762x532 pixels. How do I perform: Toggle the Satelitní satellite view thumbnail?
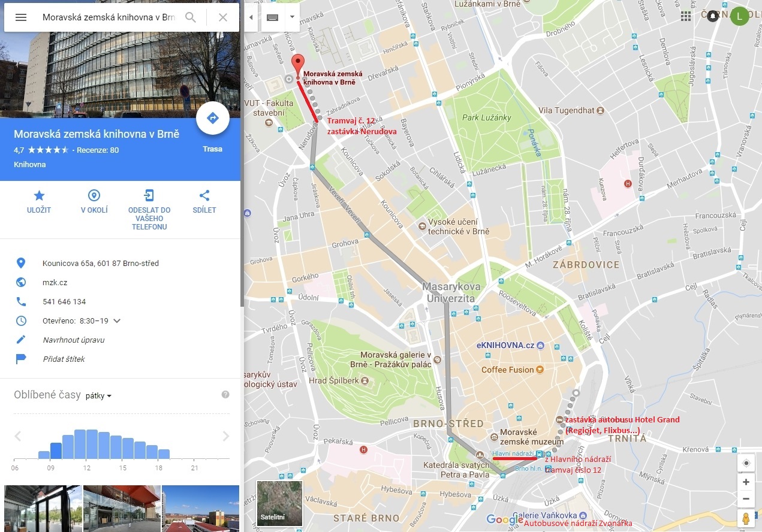[x=279, y=503]
